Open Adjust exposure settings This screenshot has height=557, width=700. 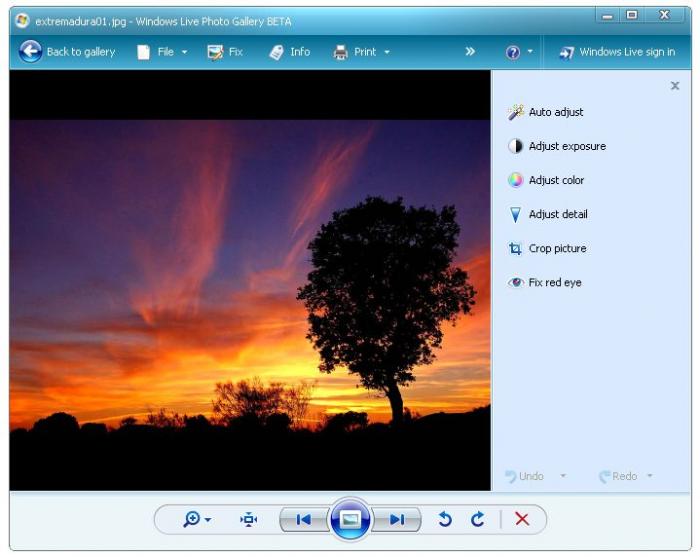pyautogui.click(x=567, y=146)
